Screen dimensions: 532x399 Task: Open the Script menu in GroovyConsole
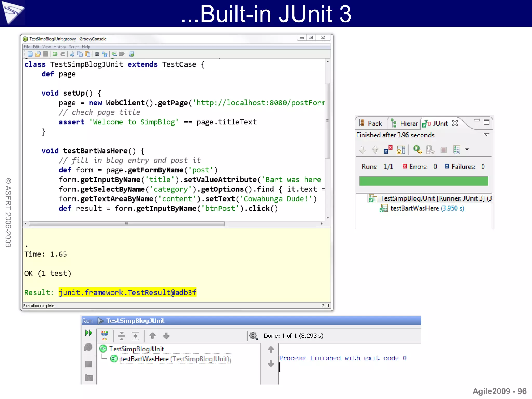[74, 47]
